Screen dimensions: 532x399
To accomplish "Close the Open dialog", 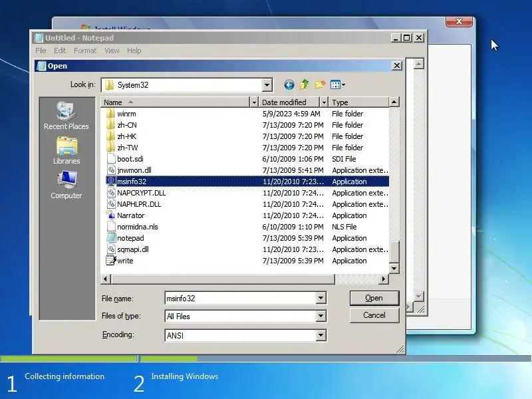I will pyautogui.click(x=397, y=65).
